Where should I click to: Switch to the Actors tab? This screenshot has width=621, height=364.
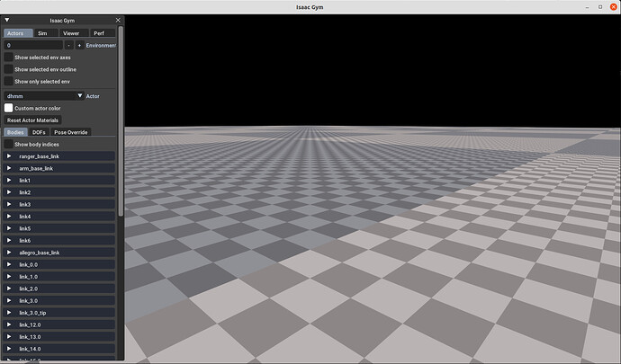[18, 33]
